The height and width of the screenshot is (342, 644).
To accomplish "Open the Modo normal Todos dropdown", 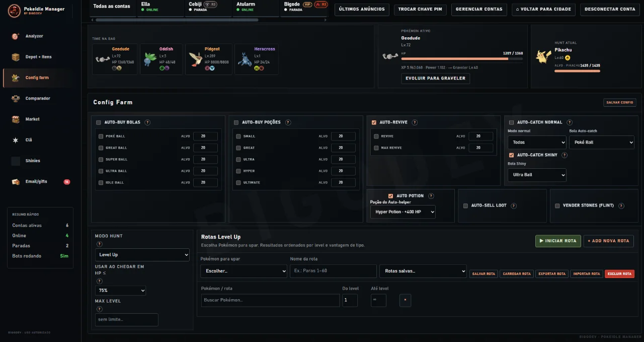I will (x=537, y=143).
